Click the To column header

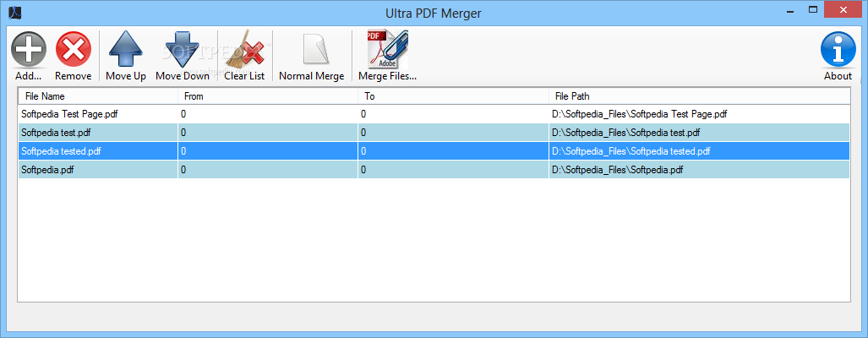click(x=453, y=96)
